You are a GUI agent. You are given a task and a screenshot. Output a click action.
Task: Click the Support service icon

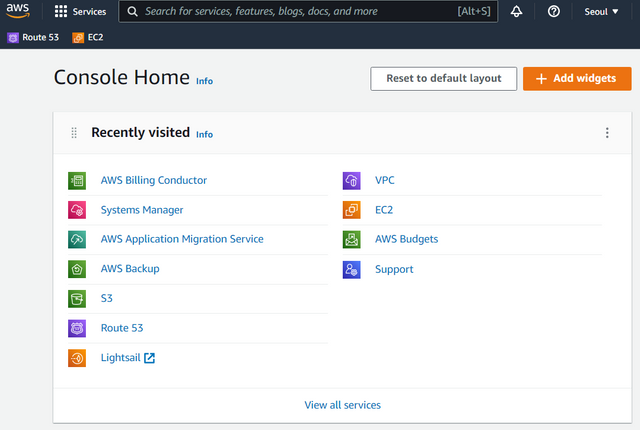351,270
